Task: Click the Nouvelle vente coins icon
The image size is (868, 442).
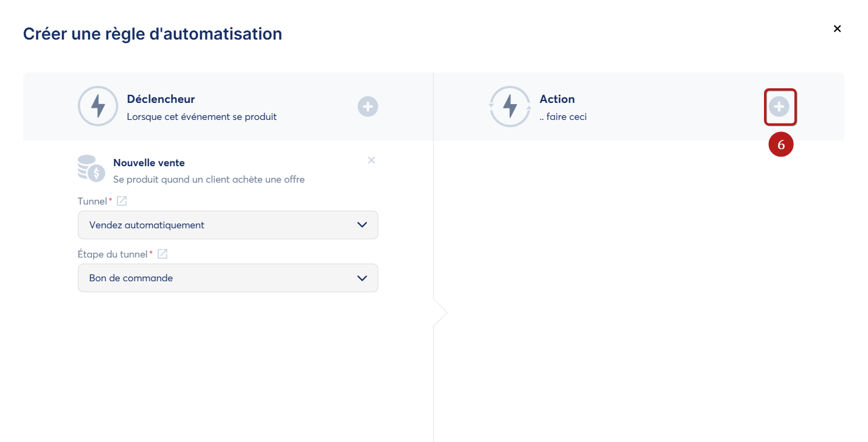Action: 91,169
